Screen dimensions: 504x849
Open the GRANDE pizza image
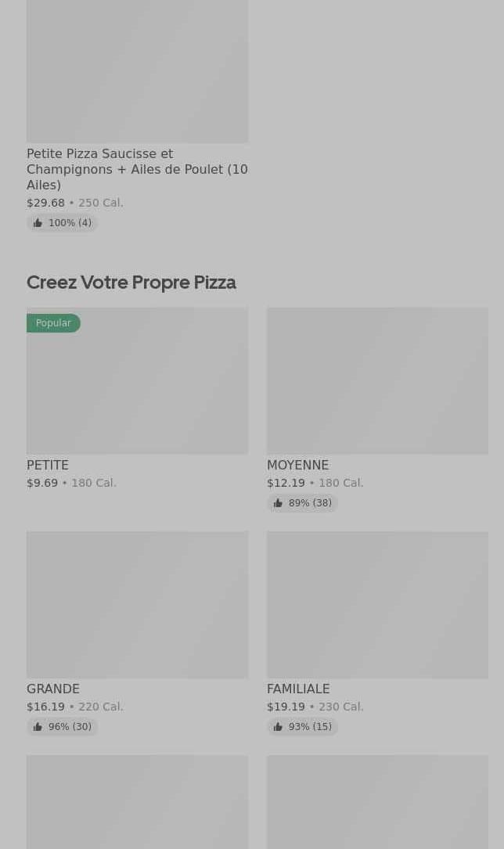(137, 604)
